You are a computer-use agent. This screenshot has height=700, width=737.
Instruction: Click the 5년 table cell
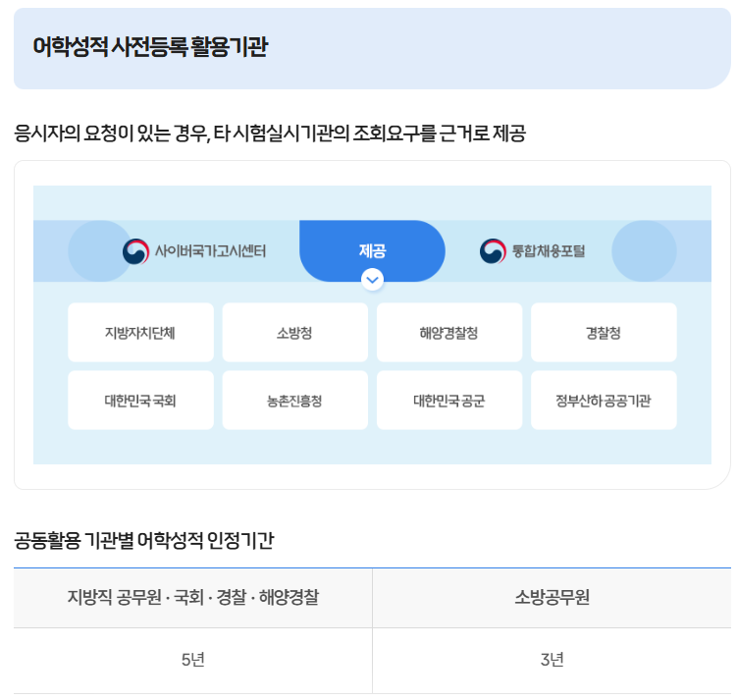coord(192,660)
